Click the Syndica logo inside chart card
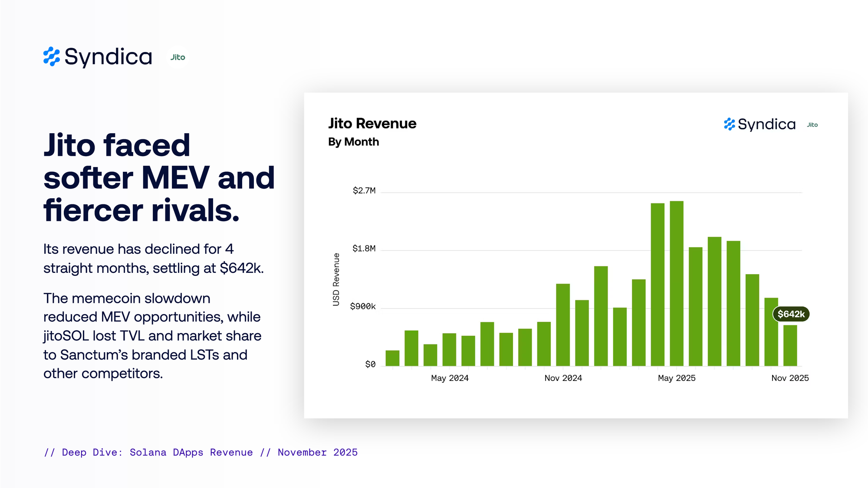Screen dimensions: 868x488 pos(759,124)
